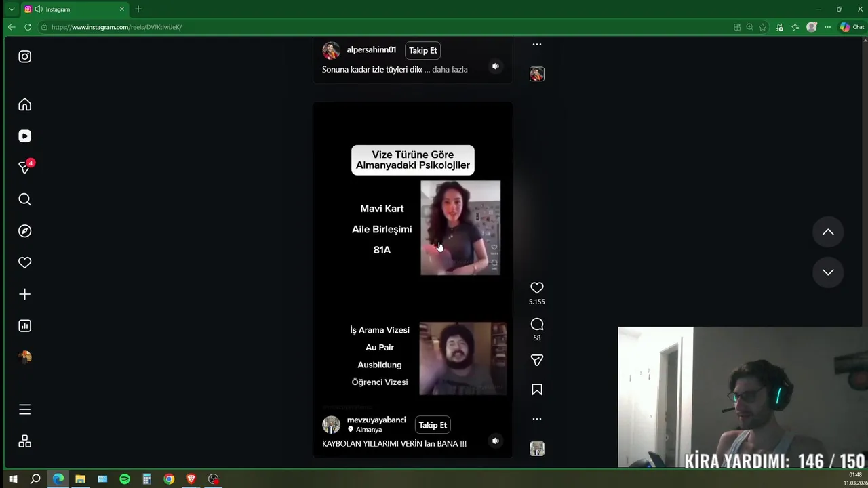Save the reel with bookmark icon
Viewport: 868px width, 488px height.
[x=536, y=390]
